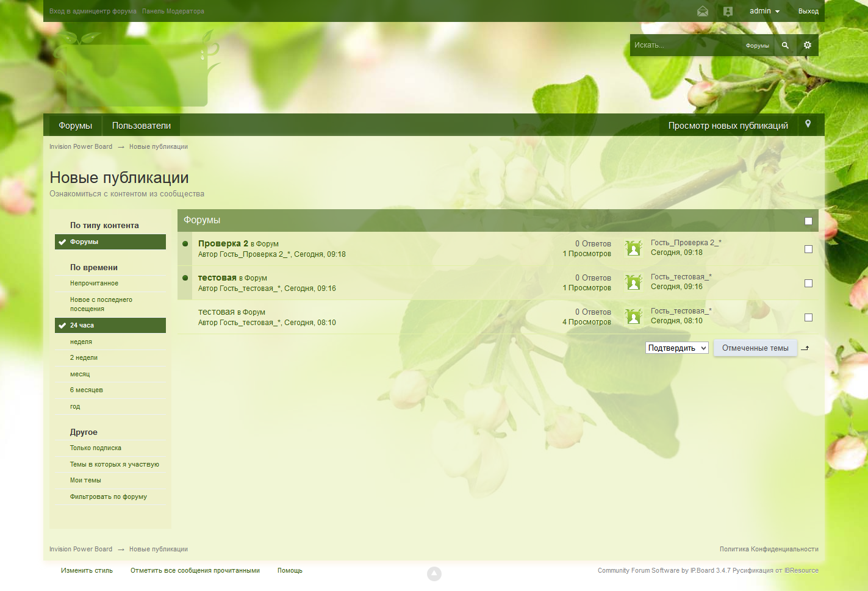This screenshot has width=868, height=591.
Task: Tick the select-all checkbox in Форумы header
Action: [x=808, y=221]
